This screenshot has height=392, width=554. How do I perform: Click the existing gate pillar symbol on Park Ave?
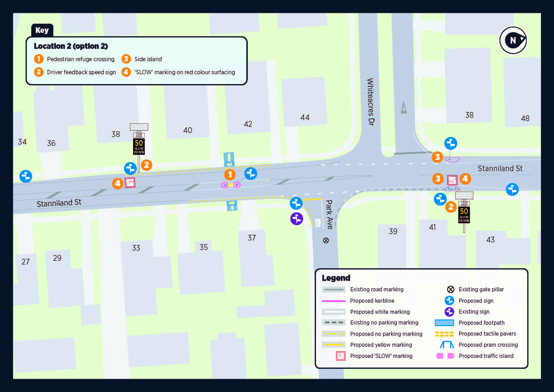(x=326, y=240)
